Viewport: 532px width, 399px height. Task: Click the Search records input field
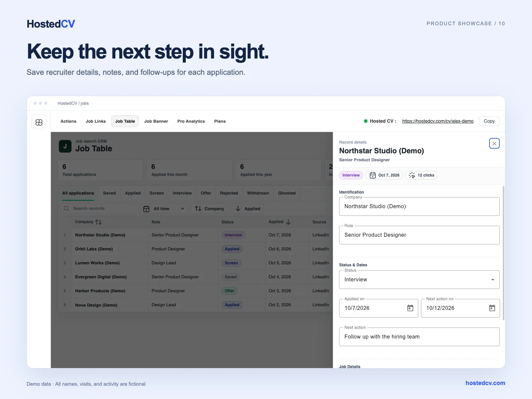98,208
